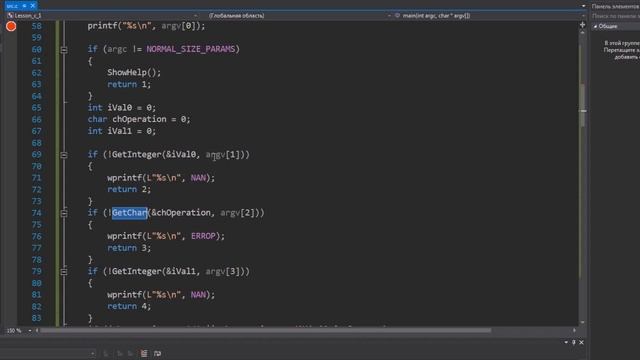Click the highlighted GetChar function name
The height and width of the screenshot is (360, 640).
coord(130,213)
